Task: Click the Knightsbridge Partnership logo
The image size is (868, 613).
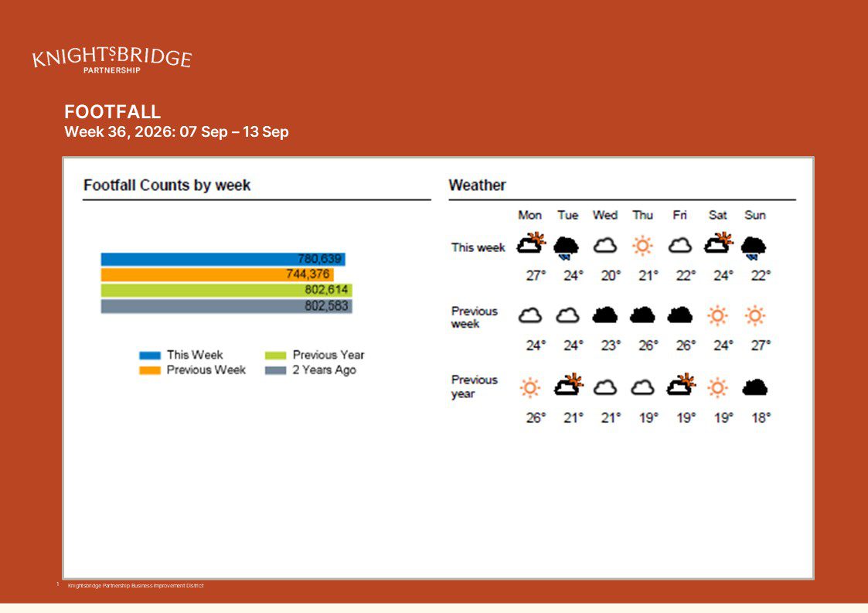Action: [x=112, y=60]
